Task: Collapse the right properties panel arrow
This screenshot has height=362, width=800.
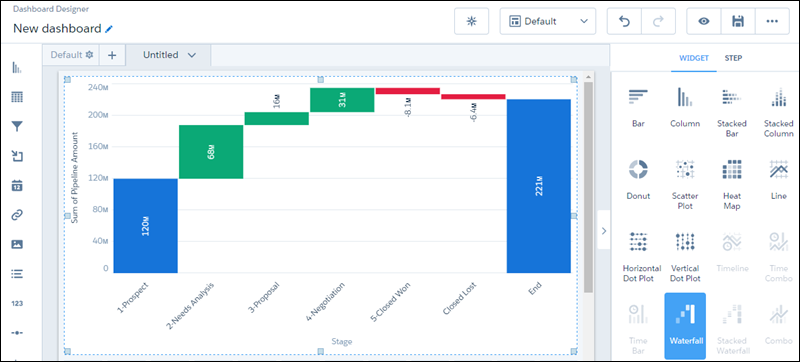Action: [604, 230]
